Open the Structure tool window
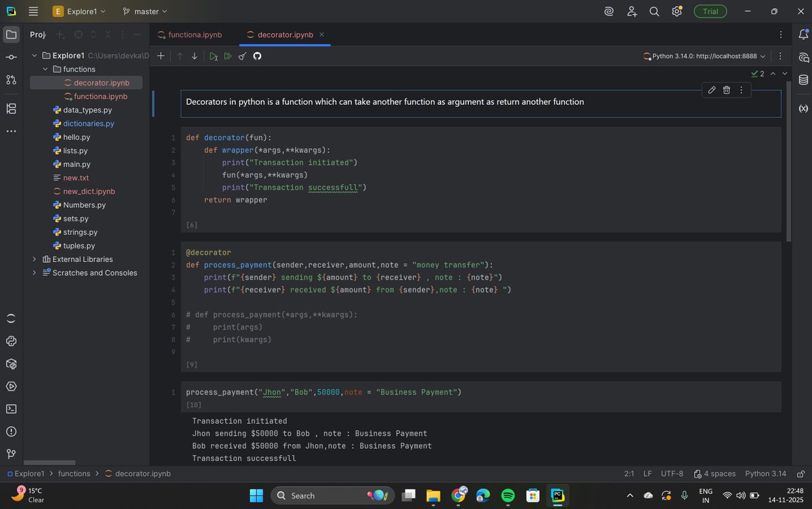Screen dimensions: 812x509 [11, 108]
